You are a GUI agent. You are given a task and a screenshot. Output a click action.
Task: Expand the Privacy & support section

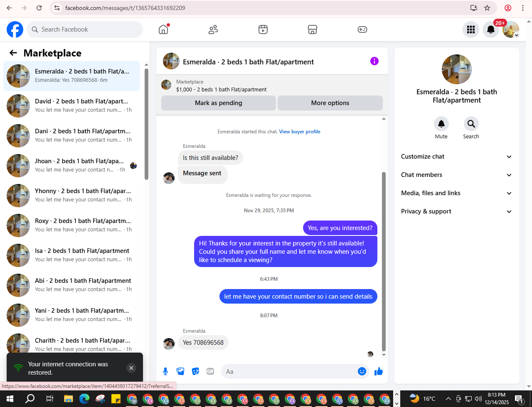point(456,211)
